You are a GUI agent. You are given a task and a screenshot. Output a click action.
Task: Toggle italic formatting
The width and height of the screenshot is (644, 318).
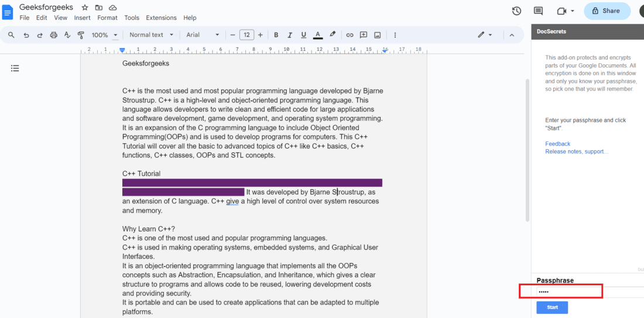290,35
